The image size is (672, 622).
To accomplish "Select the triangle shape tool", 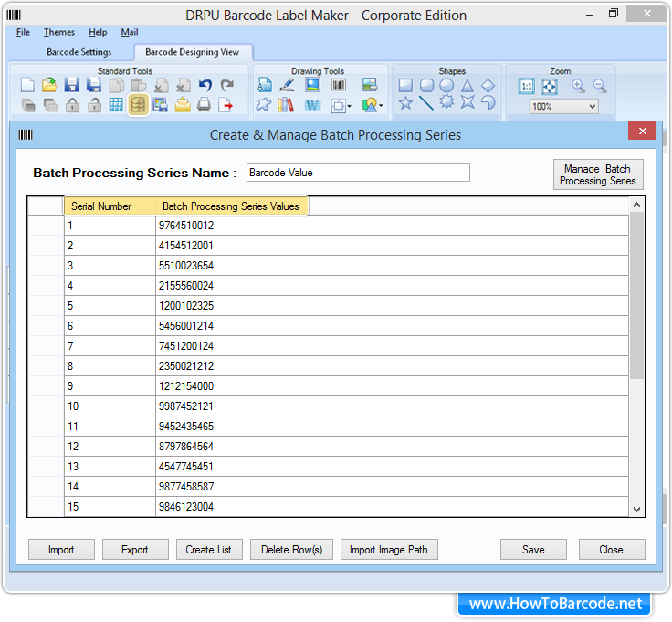I will tap(467, 85).
